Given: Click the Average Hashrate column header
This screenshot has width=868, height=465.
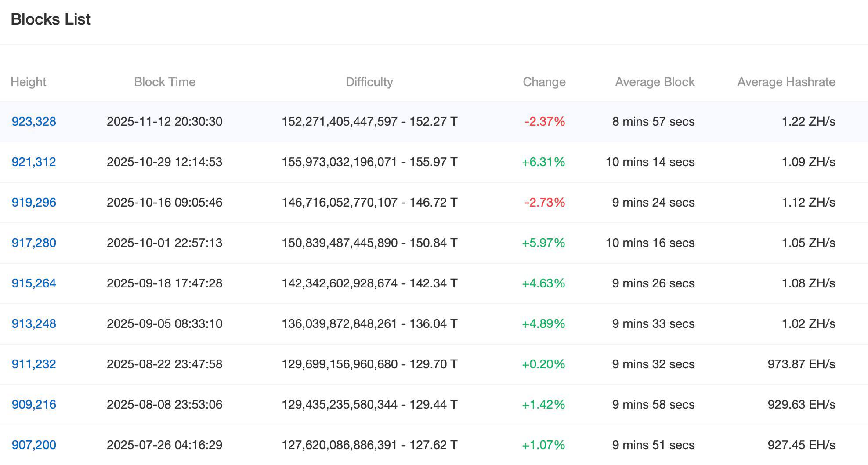Looking at the screenshot, I should (786, 82).
